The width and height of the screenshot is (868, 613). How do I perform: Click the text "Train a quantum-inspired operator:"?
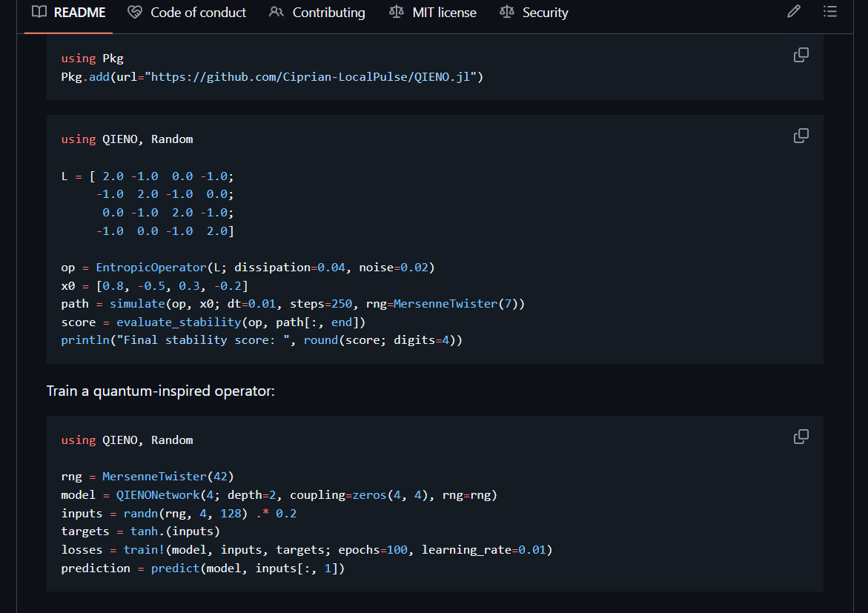[161, 391]
